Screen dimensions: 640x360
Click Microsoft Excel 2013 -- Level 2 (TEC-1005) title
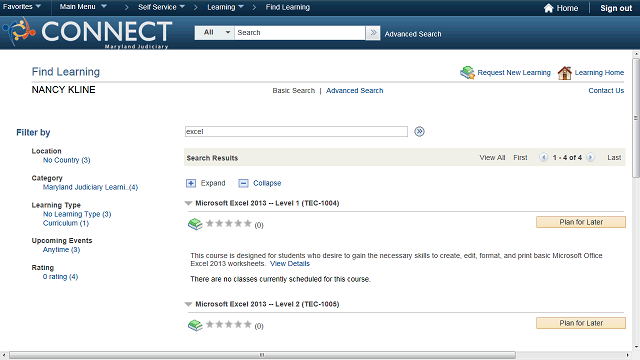click(267, 304)
